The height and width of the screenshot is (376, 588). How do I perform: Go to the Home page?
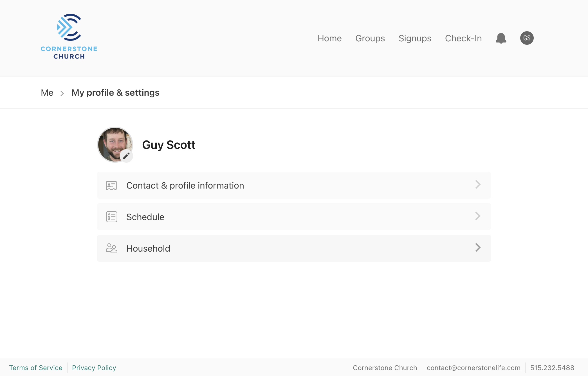click(x=329, y=38)
